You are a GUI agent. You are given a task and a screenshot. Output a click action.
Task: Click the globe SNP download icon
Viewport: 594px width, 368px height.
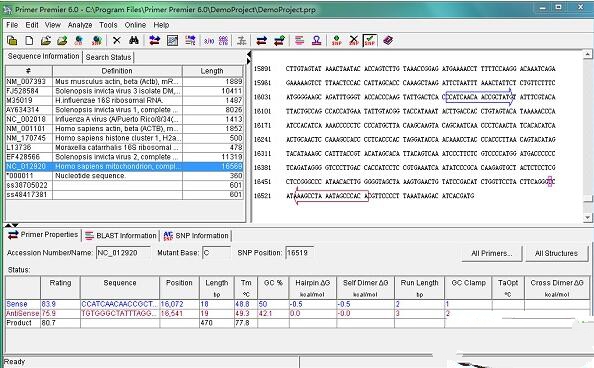pyautogui.click(x=96, y=40)
